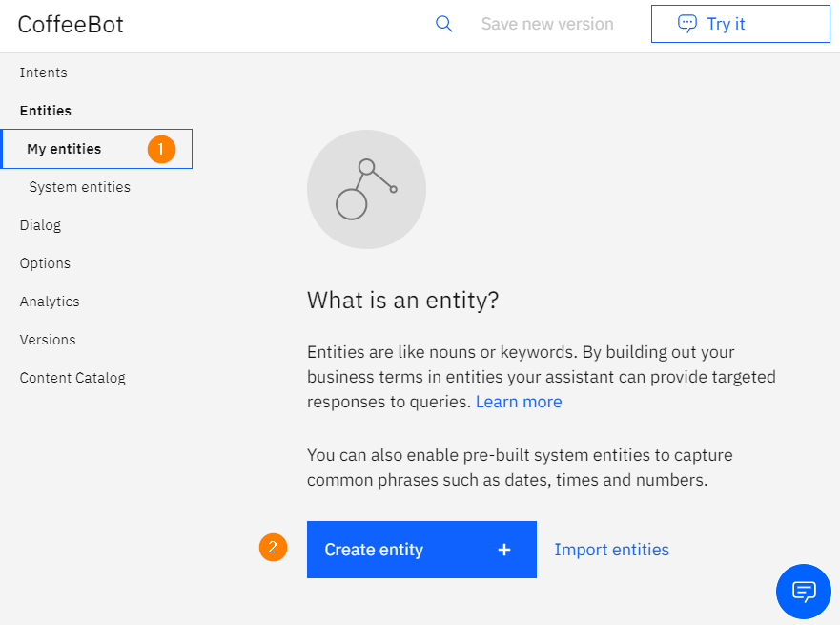840x625 pixels.
Task: Open the floating chat help icon
Action: click(803, 592)
